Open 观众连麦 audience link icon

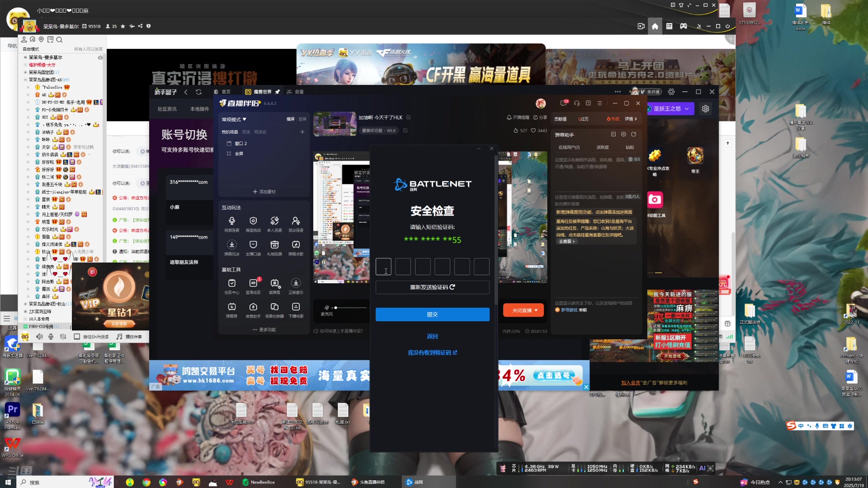pos(296,224)
